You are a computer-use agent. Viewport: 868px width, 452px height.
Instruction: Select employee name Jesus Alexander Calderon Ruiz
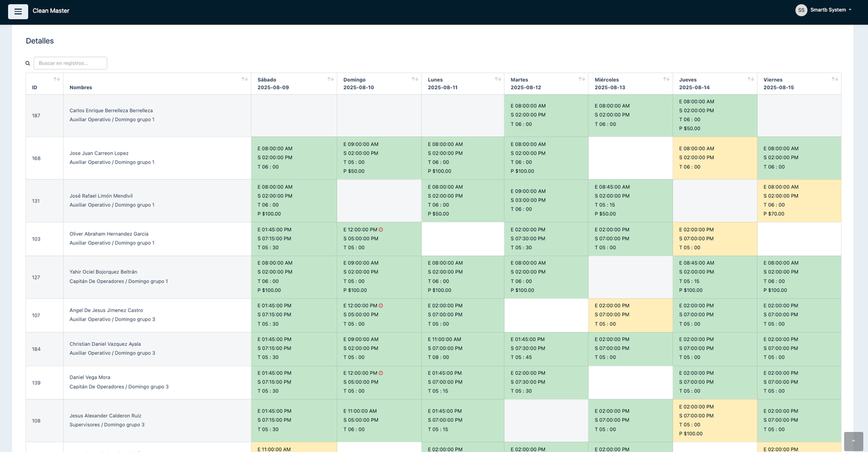click(105, 416)
